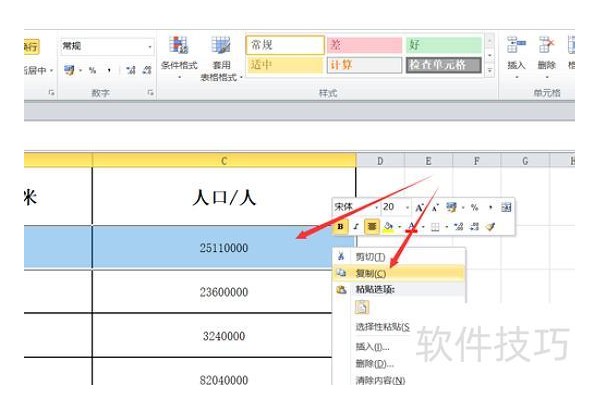Viewport: 600px width, 400px height.
Task: Click merge and center icon in mini toolbar
Action: point(506,207)
